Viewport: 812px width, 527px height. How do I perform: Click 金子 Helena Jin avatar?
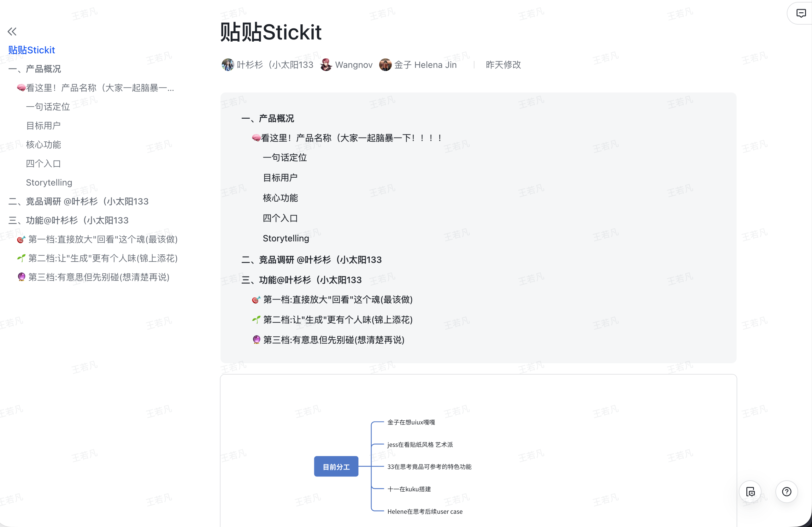(385, 64)
